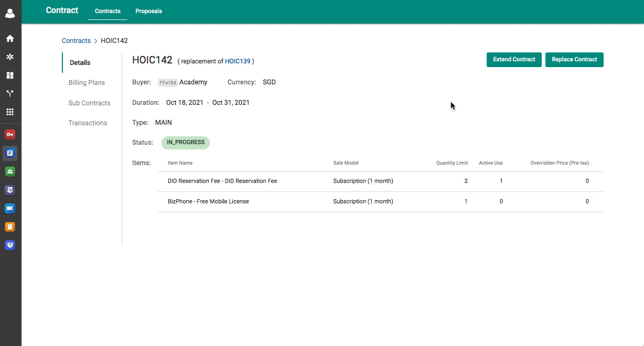Viewport: 644px width, 346px height.
Task: Click the Oct 18, 2021 start date
Action: coord(185,103)
